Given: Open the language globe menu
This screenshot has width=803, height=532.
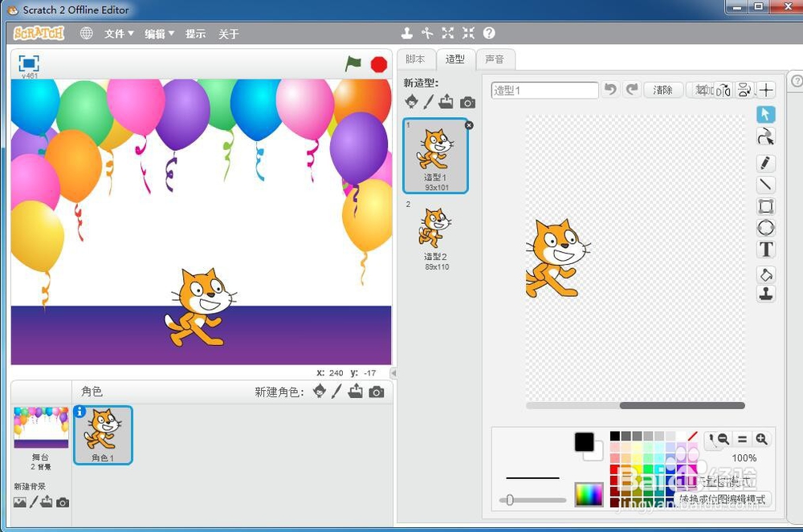Looking at the screenshot, I should 86,33.
